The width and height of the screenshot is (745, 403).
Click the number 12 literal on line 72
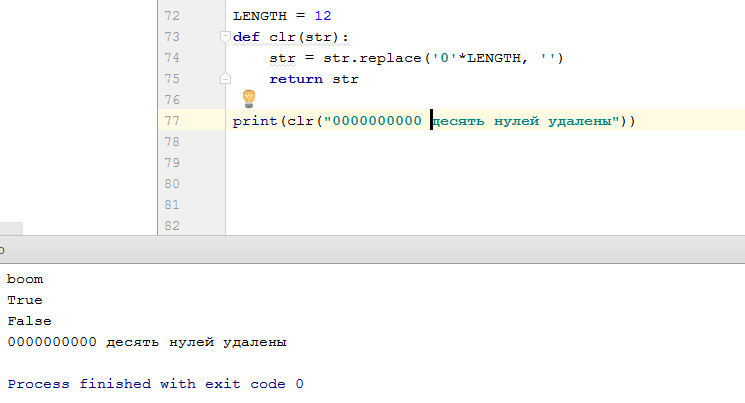point(323,16)
